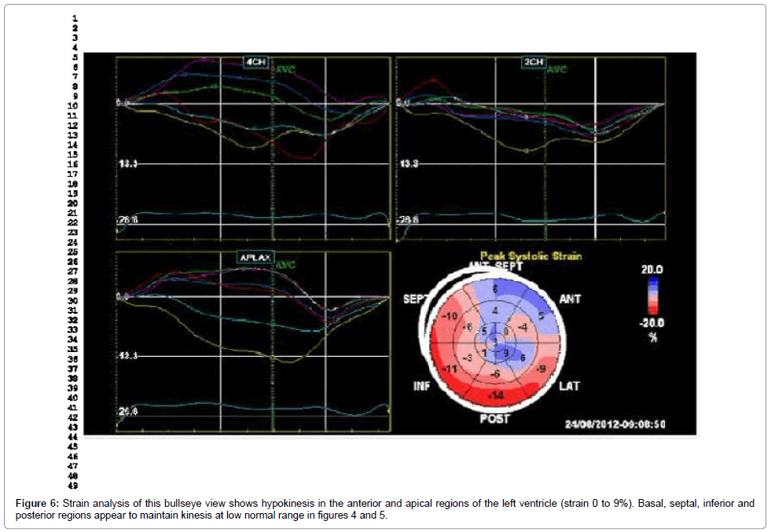Select the -14 posterior bullseye segment
This screenshot has width=771, height=532.
tap(495, 395)
